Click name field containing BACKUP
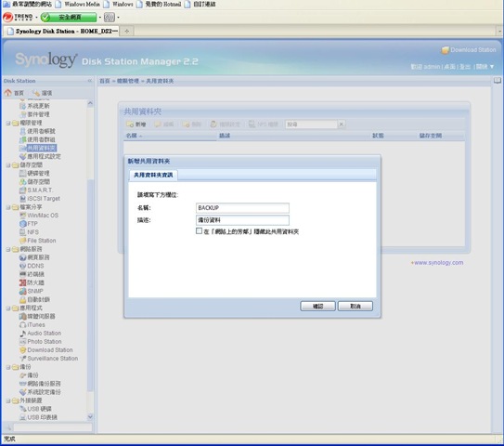 [x=242, y=208]
